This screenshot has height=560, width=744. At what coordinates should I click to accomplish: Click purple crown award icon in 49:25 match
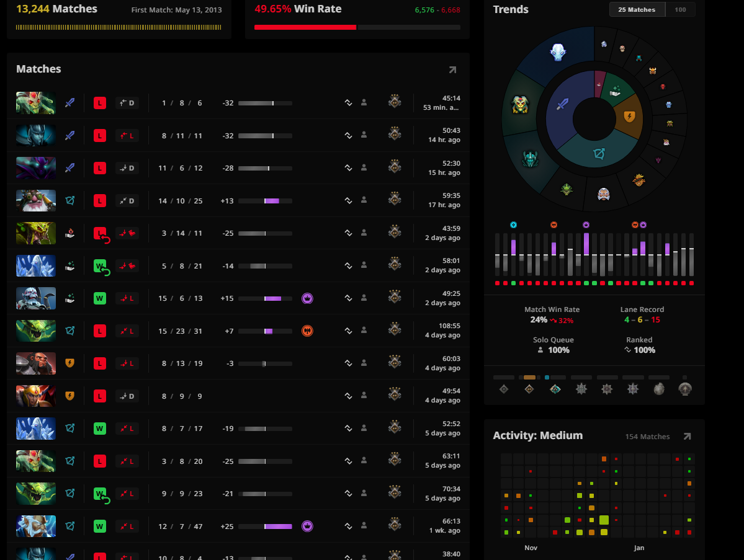(x=308, y=298)
